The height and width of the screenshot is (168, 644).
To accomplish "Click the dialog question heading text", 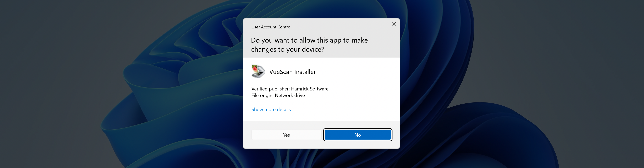I will [x=309, y=44].
